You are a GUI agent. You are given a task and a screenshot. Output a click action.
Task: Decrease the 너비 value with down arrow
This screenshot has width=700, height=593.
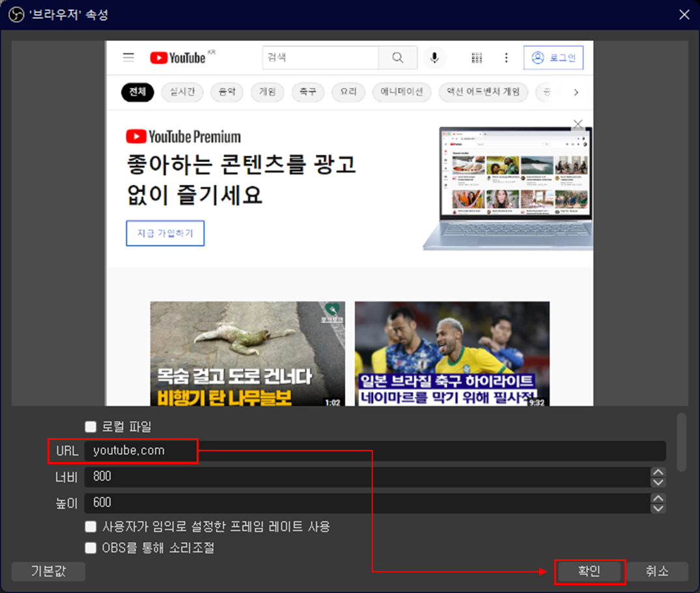658,482
